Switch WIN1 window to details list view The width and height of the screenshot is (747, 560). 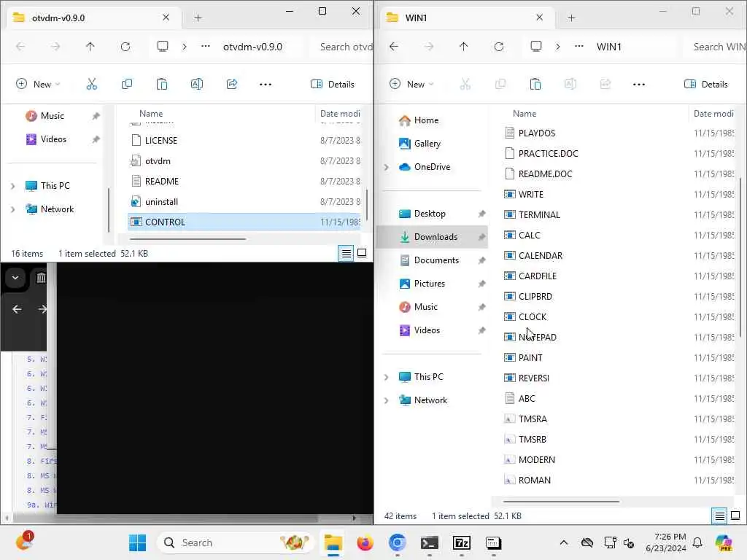pos(719,516)
